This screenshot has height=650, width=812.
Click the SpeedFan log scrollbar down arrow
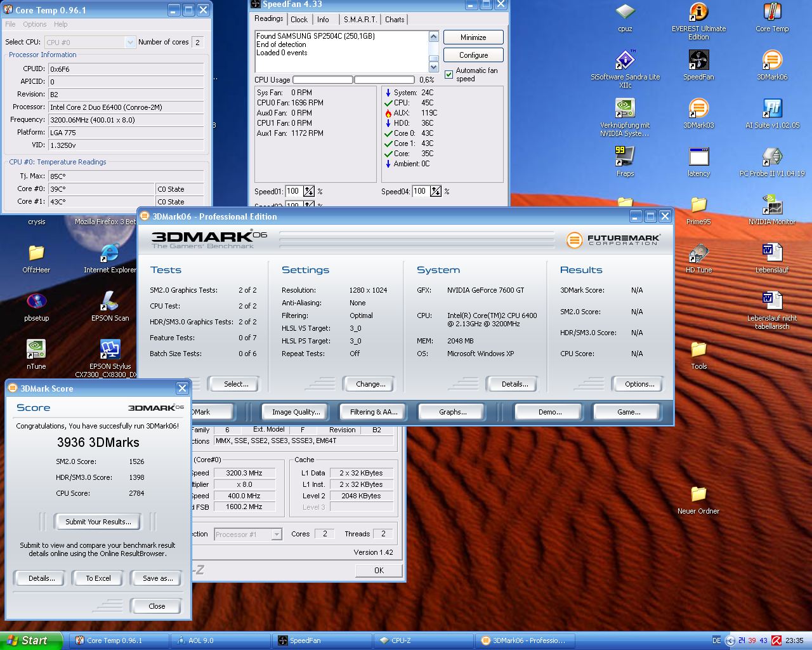coord(434,66)
